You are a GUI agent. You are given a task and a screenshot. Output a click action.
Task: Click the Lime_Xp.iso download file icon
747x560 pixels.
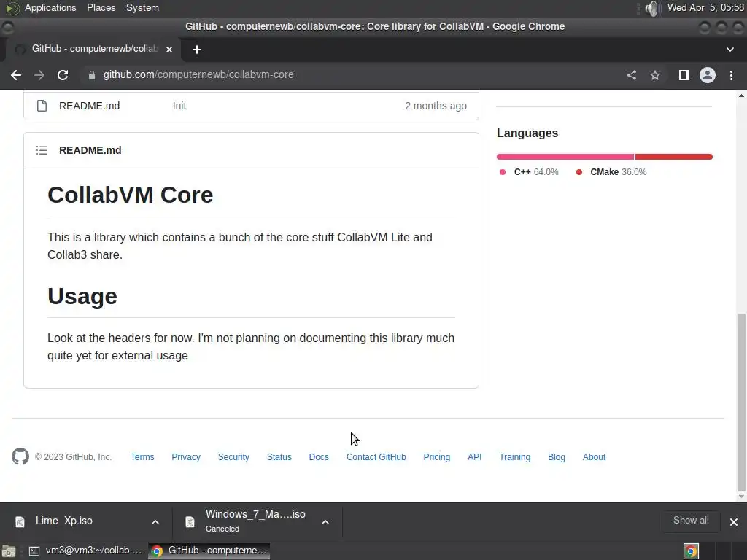click(20, 522)
